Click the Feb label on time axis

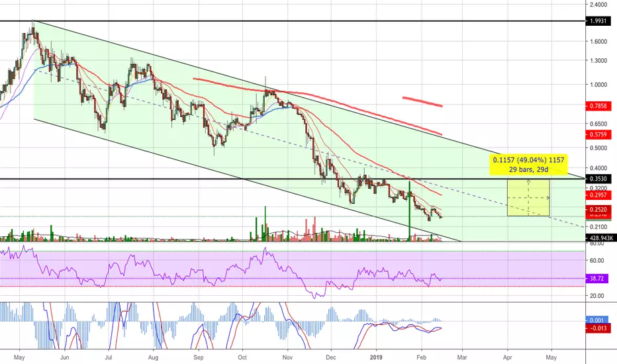(422, 357)
